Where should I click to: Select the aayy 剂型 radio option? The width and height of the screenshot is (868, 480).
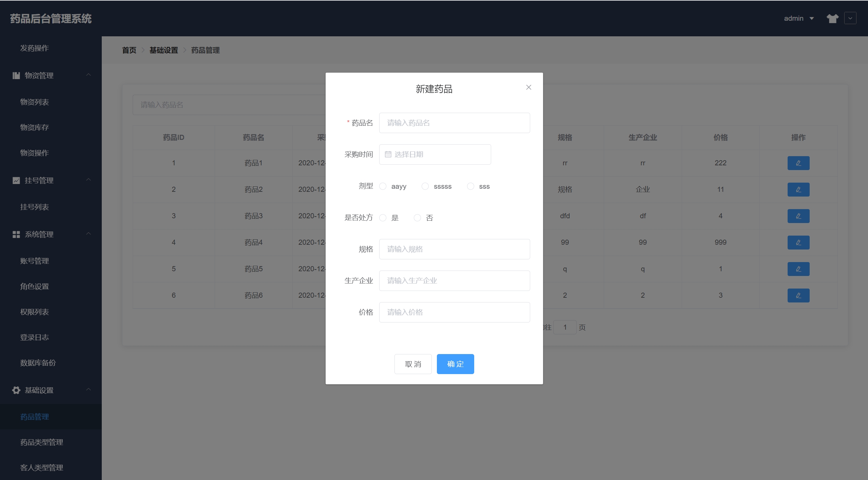(x=383, y=186)
